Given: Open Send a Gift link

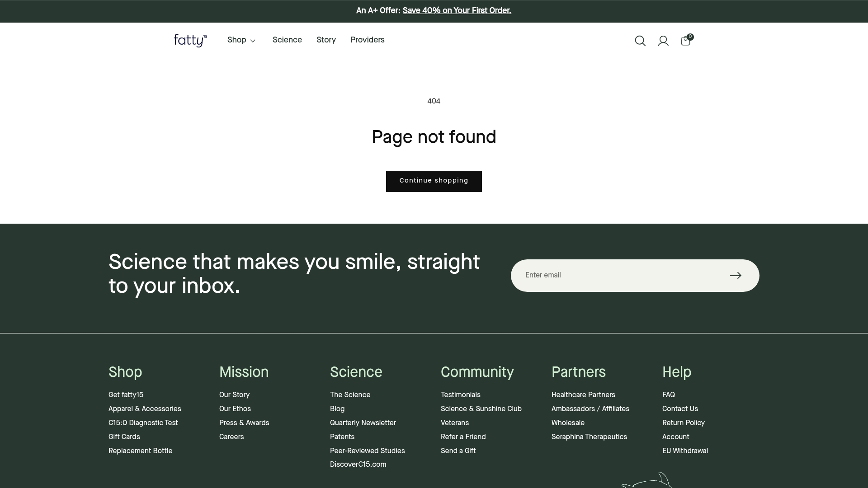Looking at the screenshot, I should pyautogui.click(x=458, y=451).
